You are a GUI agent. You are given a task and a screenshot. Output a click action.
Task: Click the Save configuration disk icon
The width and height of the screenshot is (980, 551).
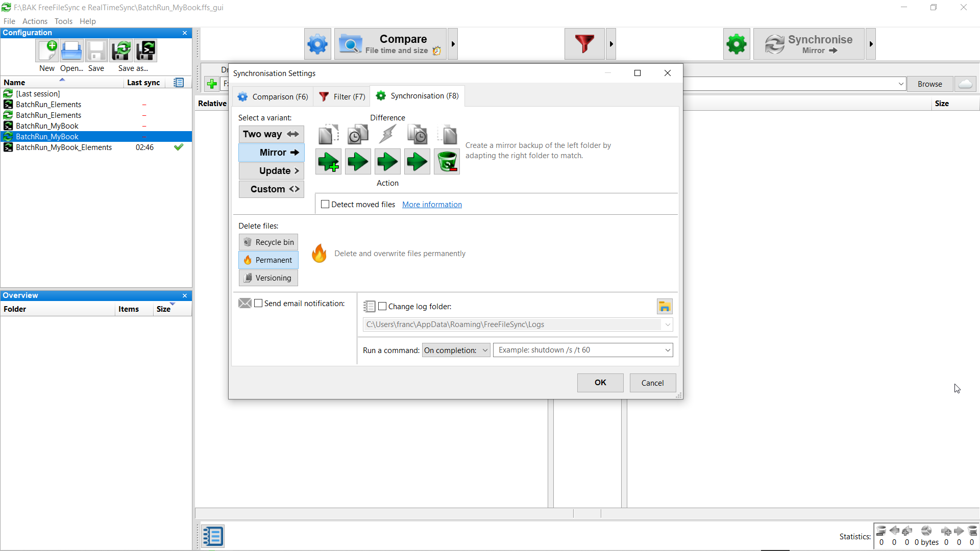click(x=96, y=51)
